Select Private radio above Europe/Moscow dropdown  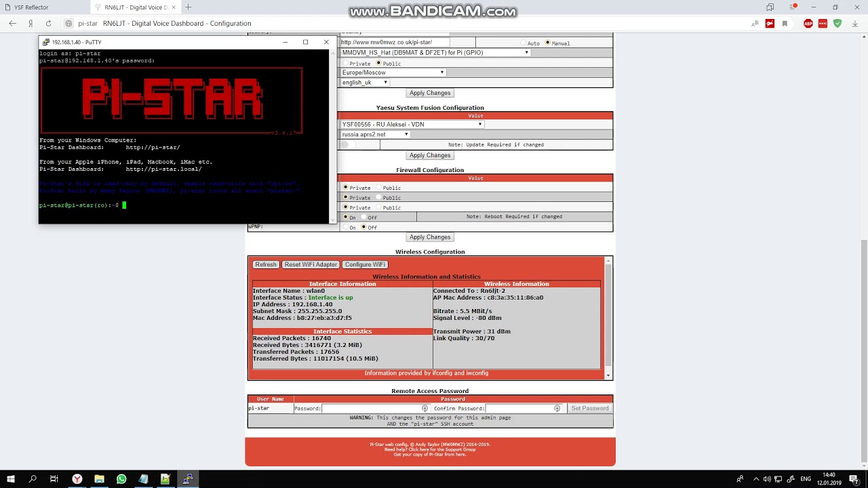pyautogui.click(x=345, y=63)
